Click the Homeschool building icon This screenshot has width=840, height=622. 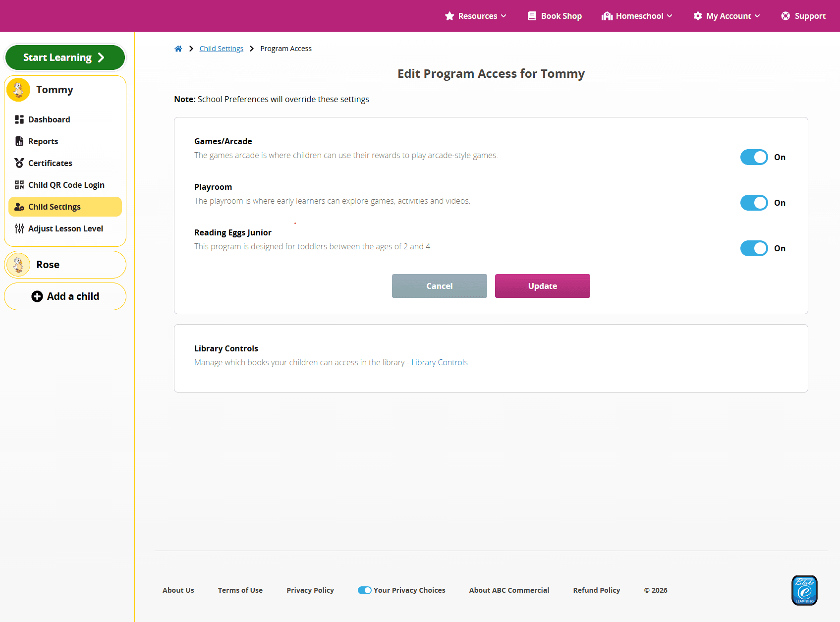pyautogui.click(x=607, y=16)
